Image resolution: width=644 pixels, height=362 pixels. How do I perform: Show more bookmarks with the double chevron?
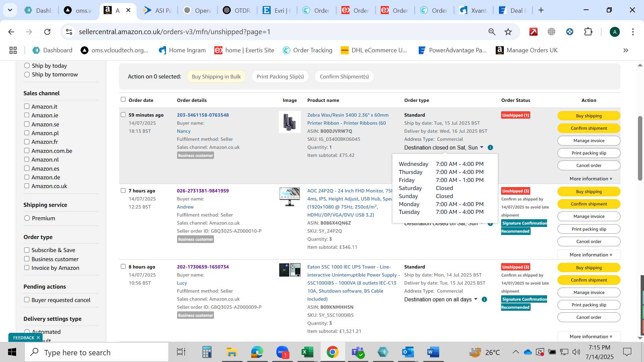click(626, 50)
